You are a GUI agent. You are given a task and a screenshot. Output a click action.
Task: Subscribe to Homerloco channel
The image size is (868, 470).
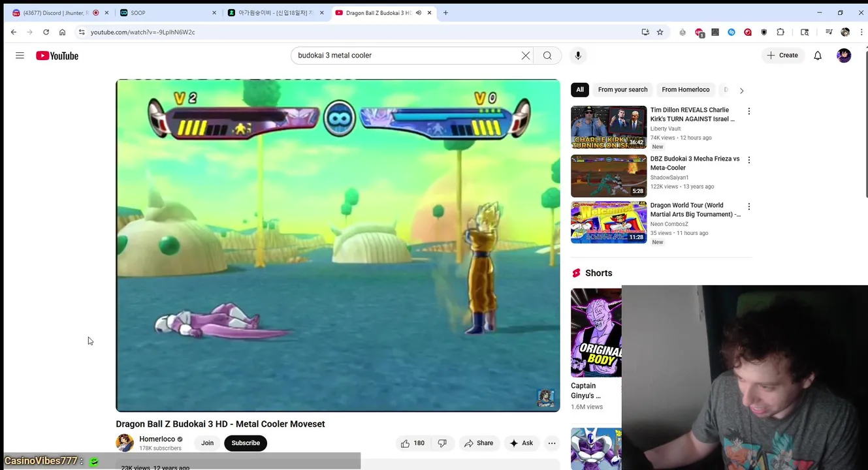point(246,443)
